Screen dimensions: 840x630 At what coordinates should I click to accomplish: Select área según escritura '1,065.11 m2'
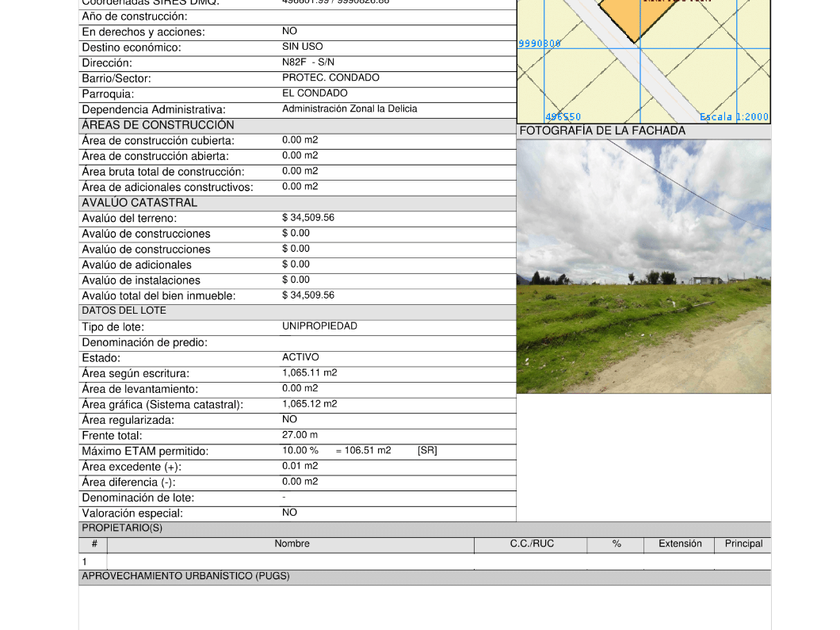310,373
